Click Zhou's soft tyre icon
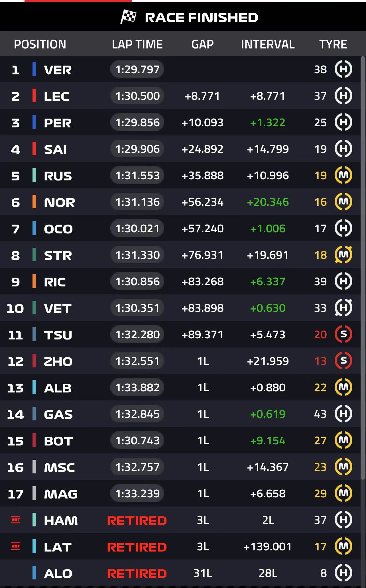 343,361
